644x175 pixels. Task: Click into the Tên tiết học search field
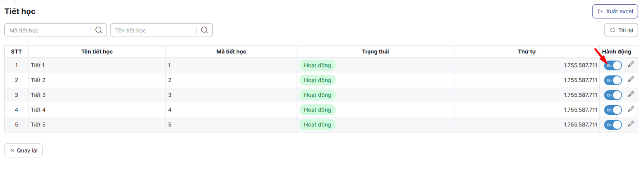[x=154, y=31]
